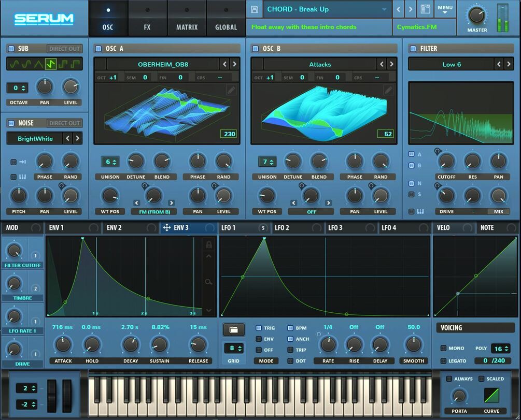Enable filter routing for oscillator B

click(411, 164)
